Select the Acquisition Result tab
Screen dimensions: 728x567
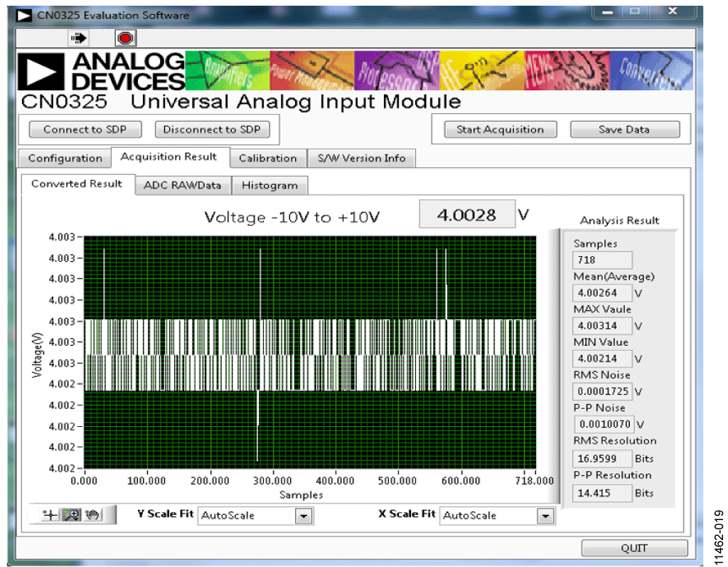coord(169,157)
